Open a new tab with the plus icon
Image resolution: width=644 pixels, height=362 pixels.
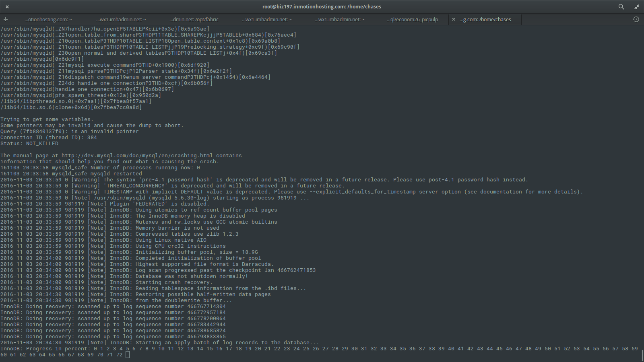tap(6, 19)
